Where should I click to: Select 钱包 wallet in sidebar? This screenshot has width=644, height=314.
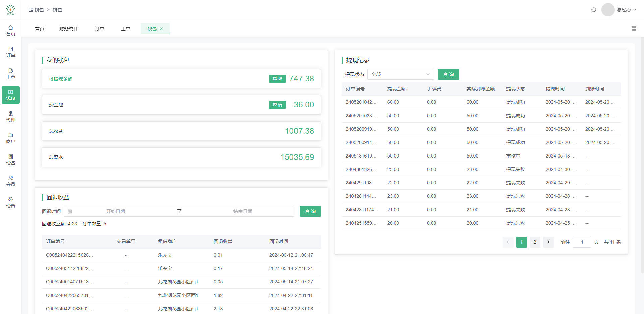[11, 95]
